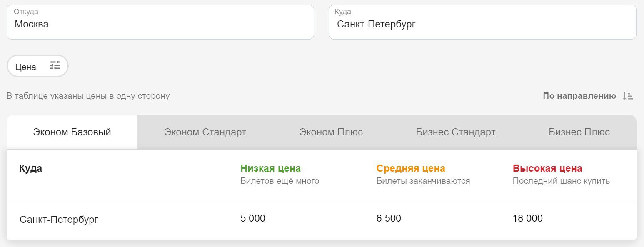Viewport: 644px width, 247px height.
Task: Click the Низкая цена column header
Action: click(270, 168)
